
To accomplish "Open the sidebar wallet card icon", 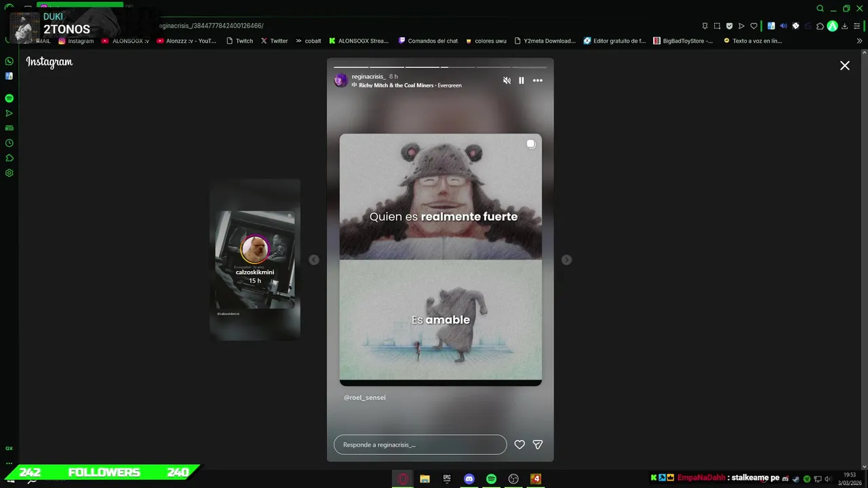I will (9, 128).
